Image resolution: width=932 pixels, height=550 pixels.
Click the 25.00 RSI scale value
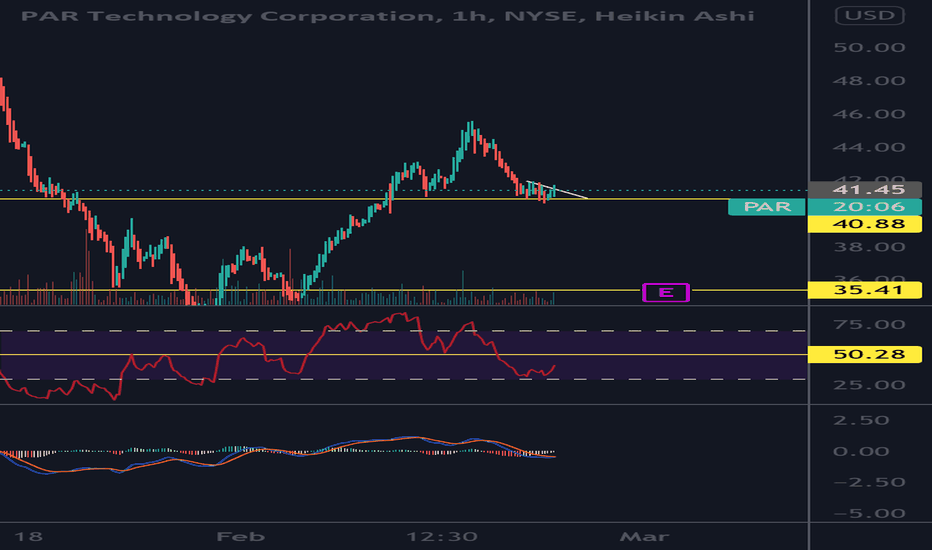[x=869, y=385]
